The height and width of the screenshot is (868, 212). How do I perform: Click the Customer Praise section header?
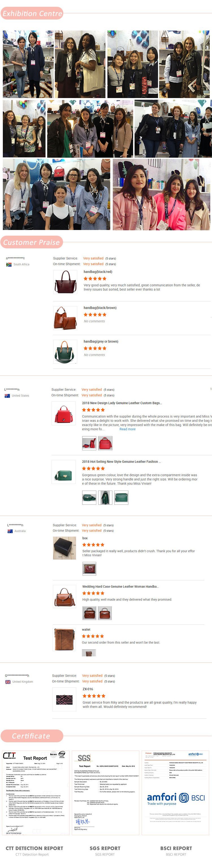[x=32, y=242]
